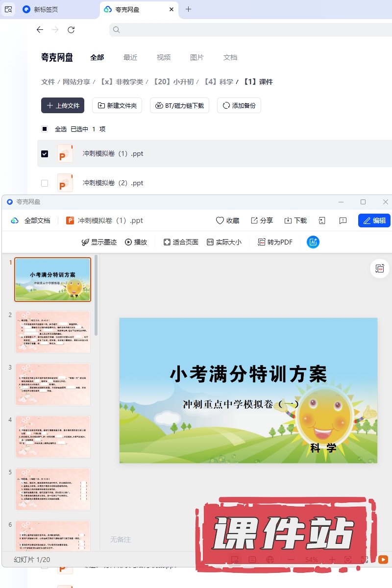392x588 pixels.
Task: Open the 最近 recent tab
Action: (x=130, y=57)
